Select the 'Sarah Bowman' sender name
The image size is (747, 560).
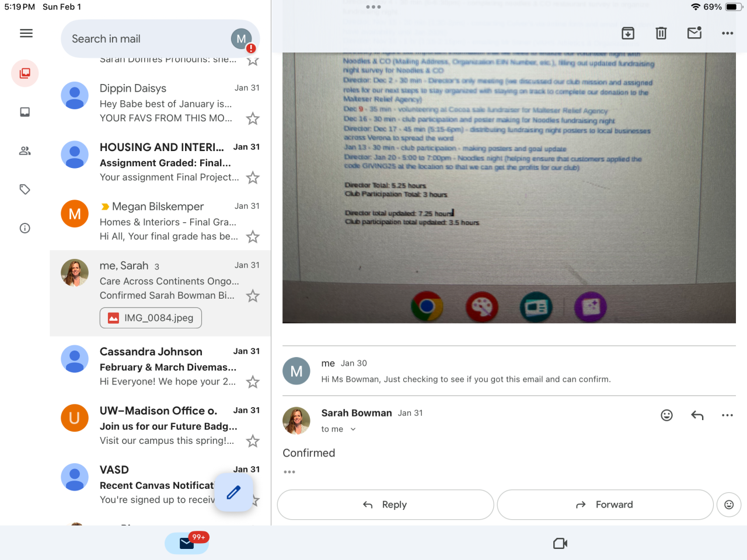pos(357,413)
